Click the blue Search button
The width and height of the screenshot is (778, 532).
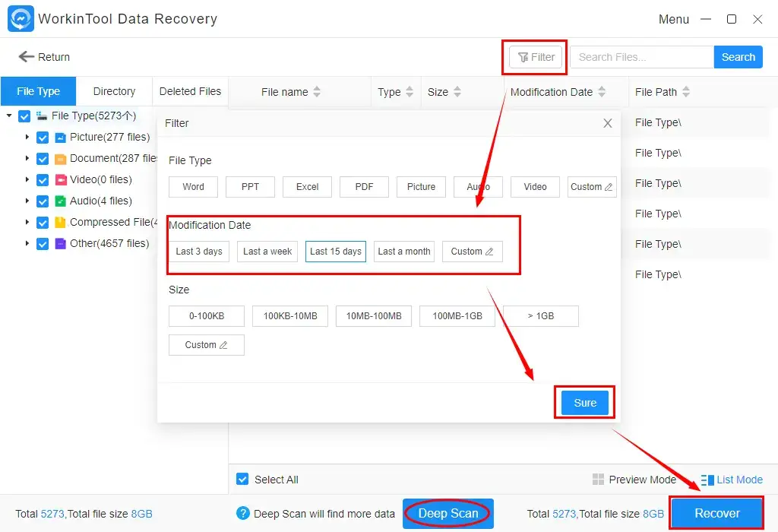pos(738,57)
